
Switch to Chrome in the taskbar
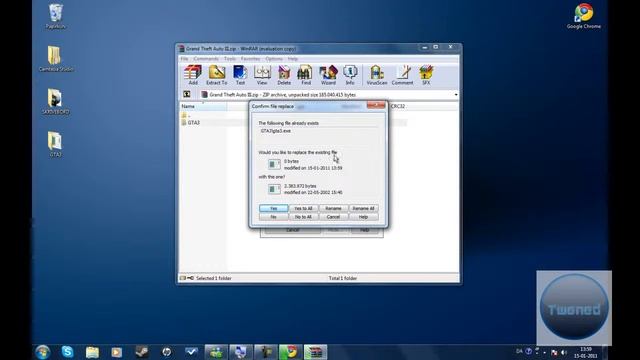click(290, 352)
